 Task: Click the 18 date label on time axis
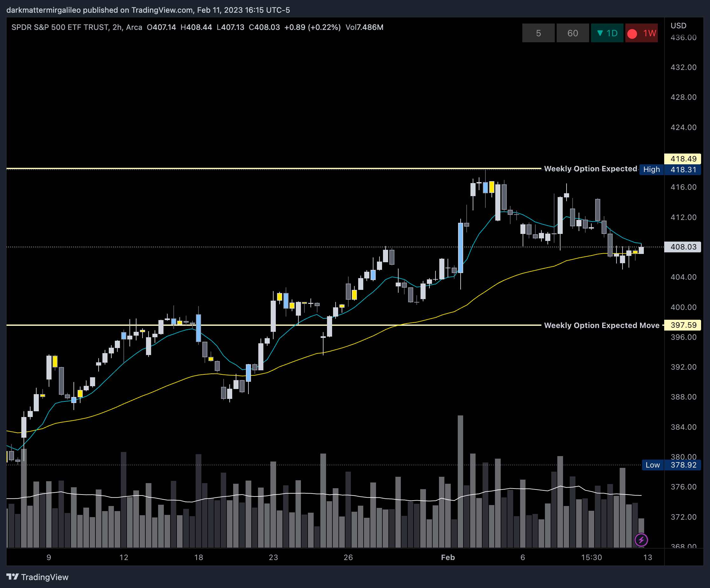199,557
